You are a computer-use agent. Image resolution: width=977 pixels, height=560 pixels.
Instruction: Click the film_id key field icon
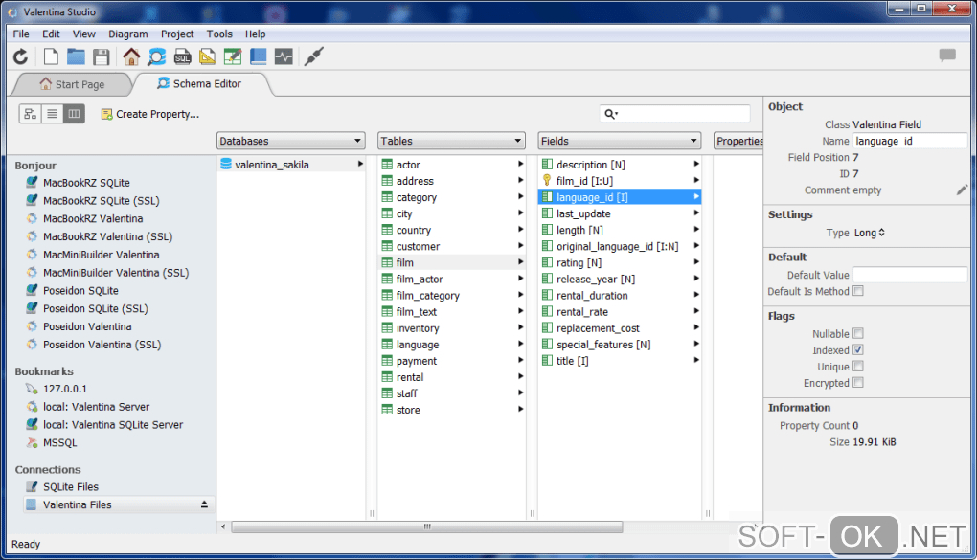pos(547,181)
